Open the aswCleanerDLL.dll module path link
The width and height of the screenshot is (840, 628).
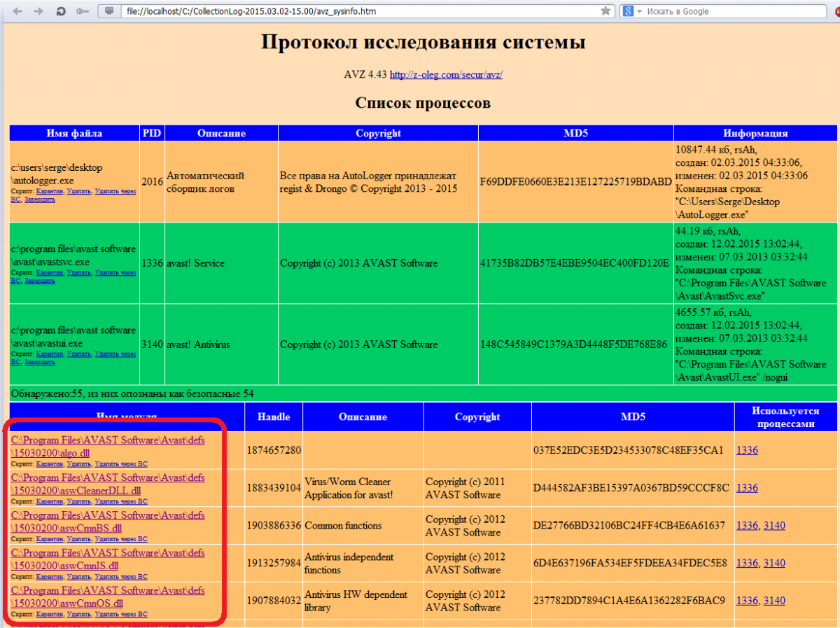(x=108, y=484)
